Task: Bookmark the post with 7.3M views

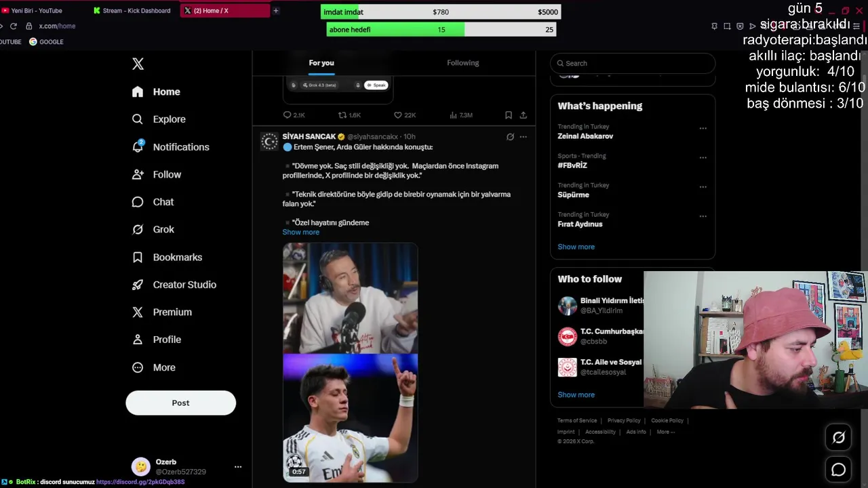Action: 508,115
